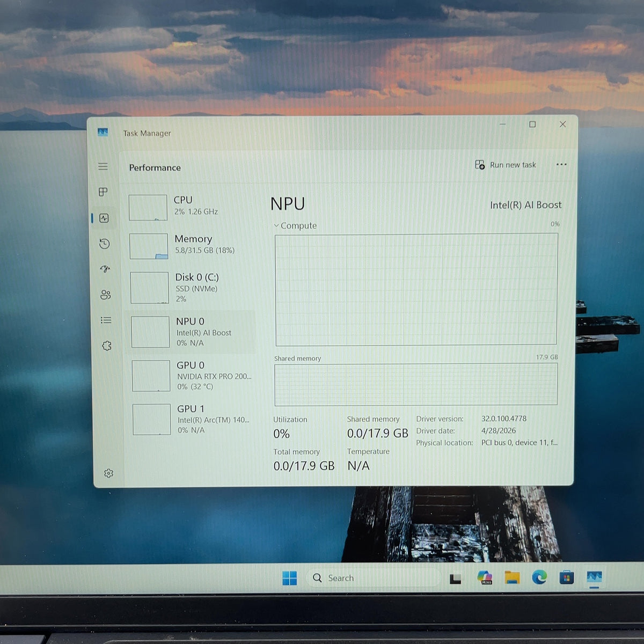Open the Processes page icon in sidebar

[x=103, y=192]
